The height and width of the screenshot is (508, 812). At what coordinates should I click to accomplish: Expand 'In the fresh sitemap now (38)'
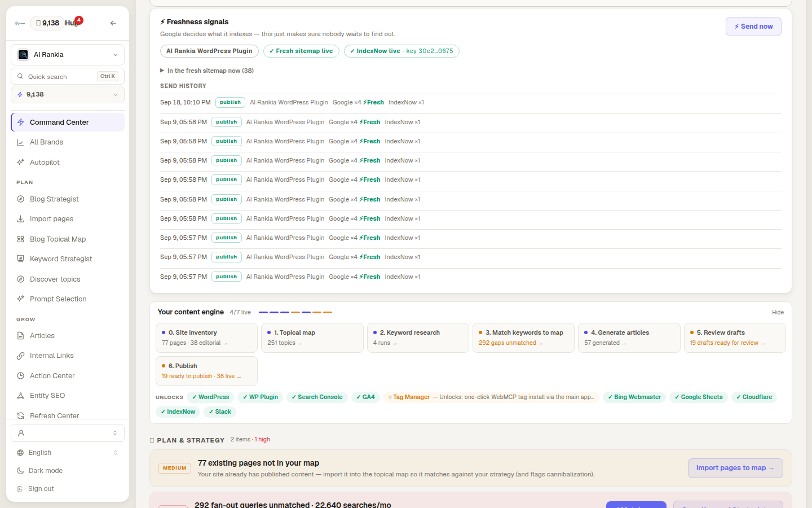[207, 71]
